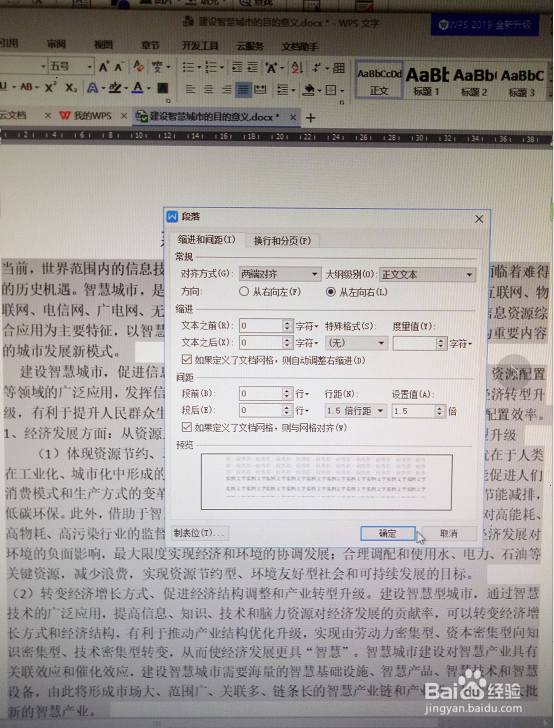Insert table grid icon in toolbar

(x=339, y=68)
